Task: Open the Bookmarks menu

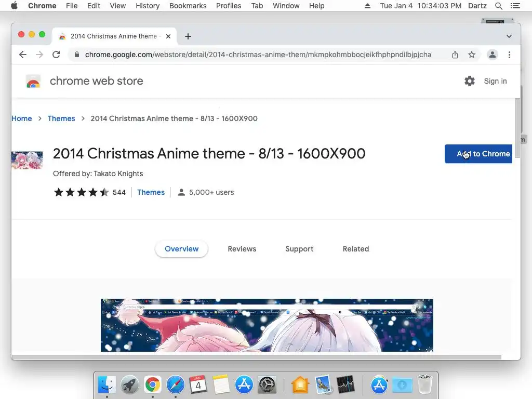Action: pyautogui.click(x=188, y=6)
